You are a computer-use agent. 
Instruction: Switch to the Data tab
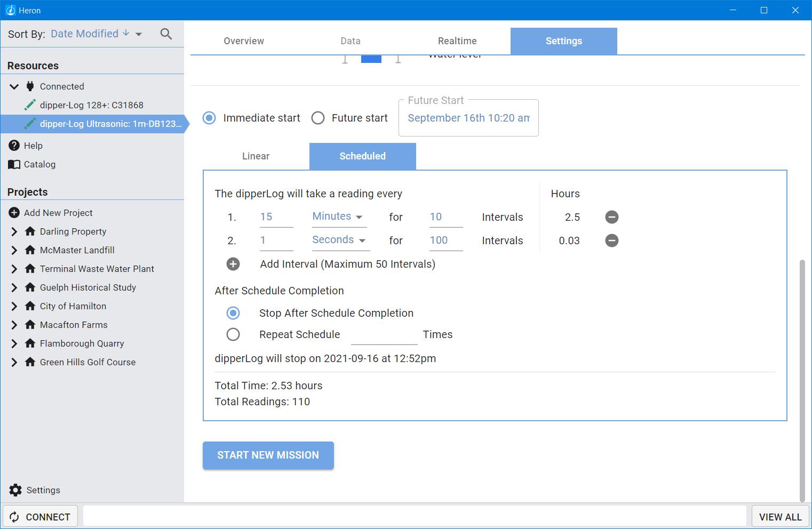coord(351,41)
